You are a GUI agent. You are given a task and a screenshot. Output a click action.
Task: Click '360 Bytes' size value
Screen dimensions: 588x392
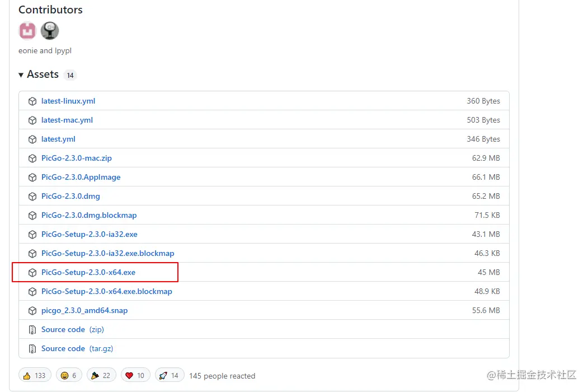click(483, 101)
